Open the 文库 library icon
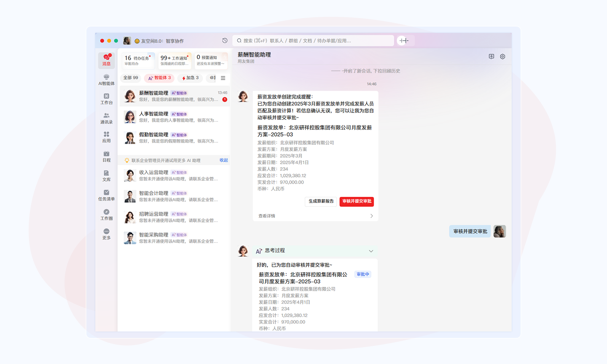This screenshot has height=364, width=607. pos(106,176)
